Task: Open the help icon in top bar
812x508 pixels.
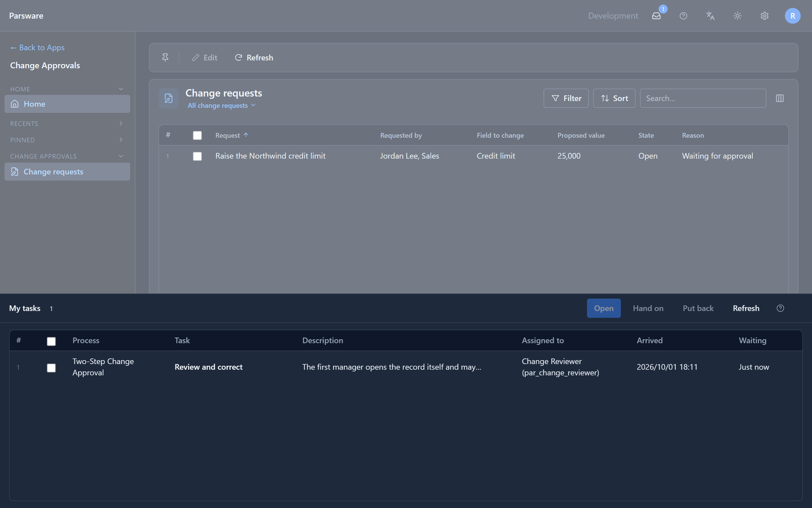Action: click(x=683, y=16)
